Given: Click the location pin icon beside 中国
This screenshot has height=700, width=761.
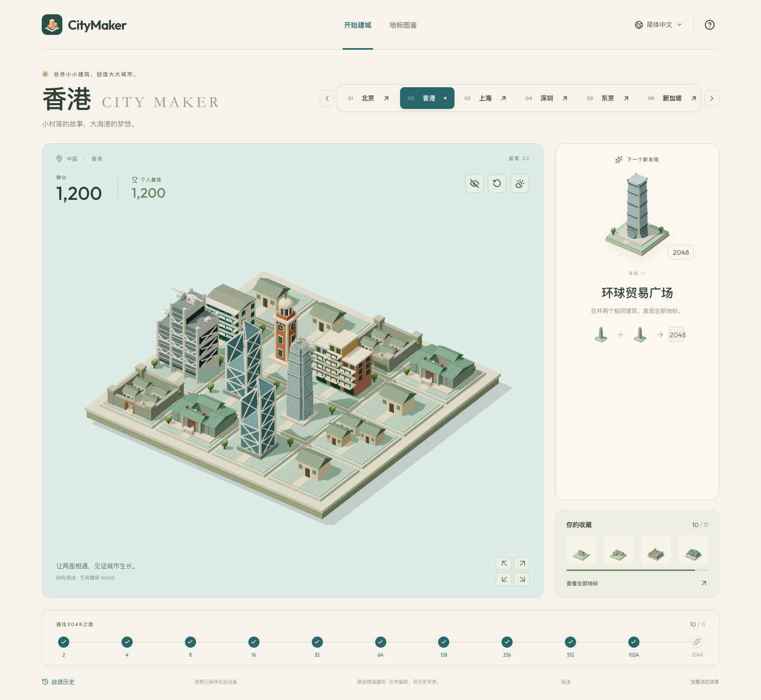Looking at the screenshot, I should click(59, 159).
